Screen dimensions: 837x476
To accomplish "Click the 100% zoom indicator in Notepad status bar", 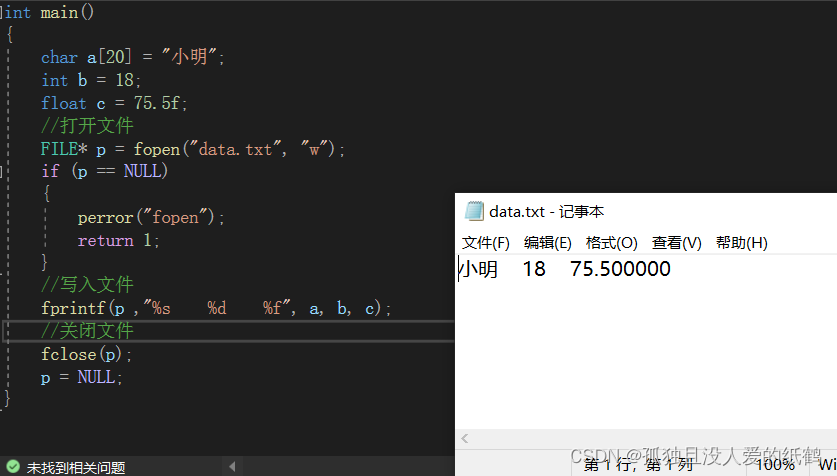I will [775, 465].
